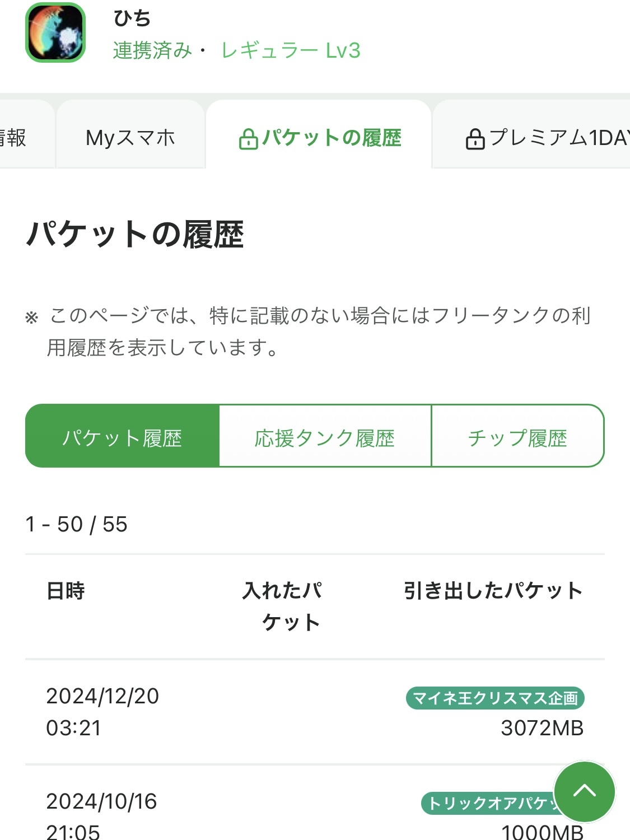
Task: Switch to the 応援タンク履歴 segment
Action: pos(325,436)
